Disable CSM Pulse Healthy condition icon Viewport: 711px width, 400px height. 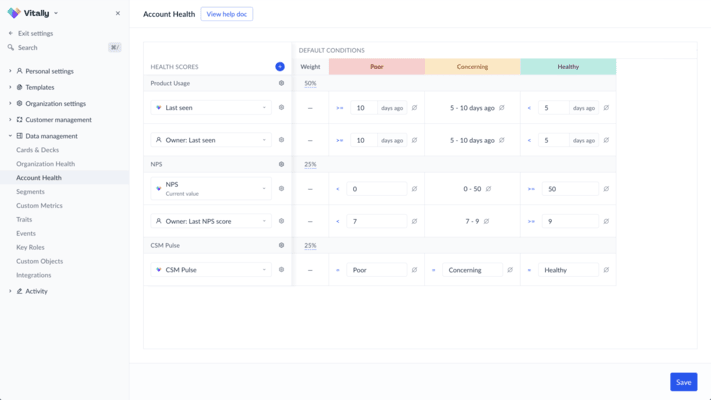tap(606, 270)
